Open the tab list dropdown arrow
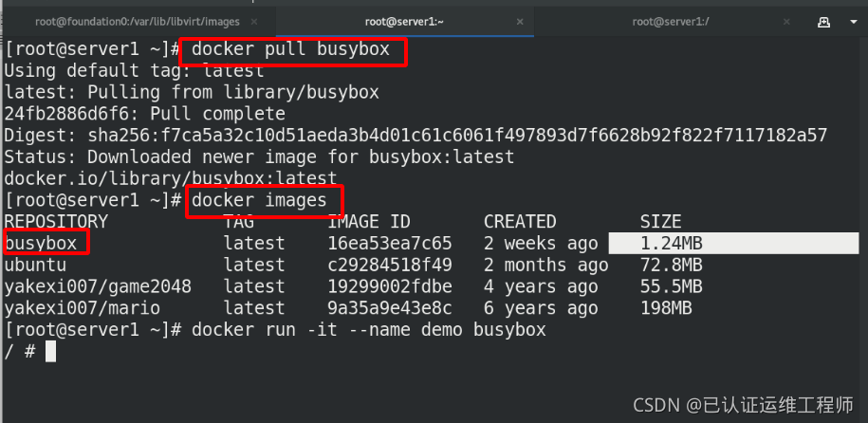868x423 pixels. pos(853,22)
